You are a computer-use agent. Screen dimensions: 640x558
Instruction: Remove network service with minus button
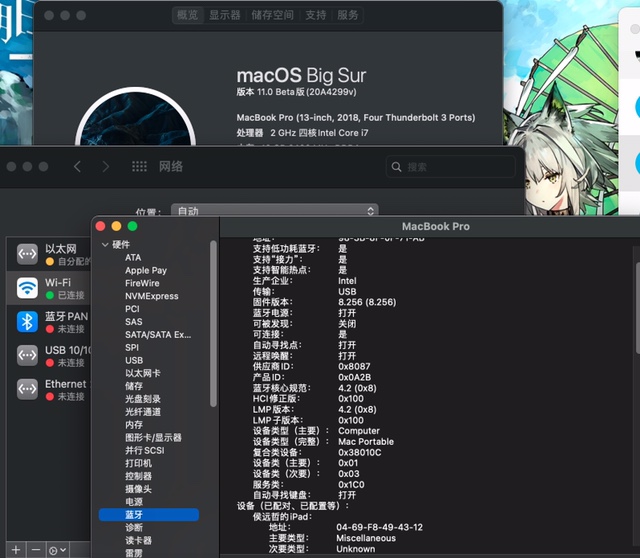click(x=36, y=550)
